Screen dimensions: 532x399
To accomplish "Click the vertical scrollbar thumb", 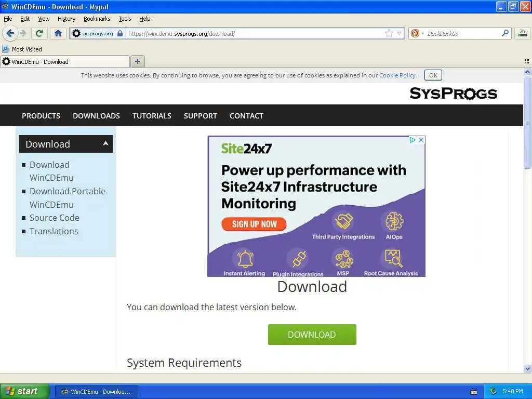I will click(527, 122).
